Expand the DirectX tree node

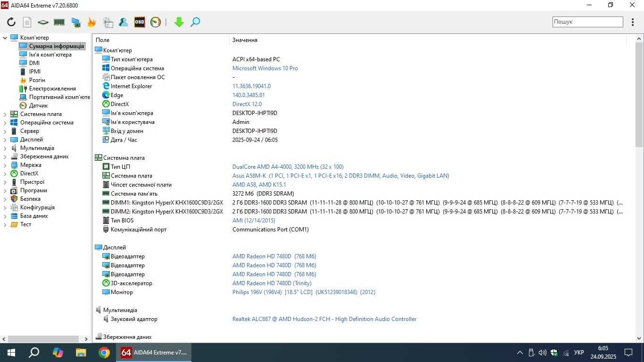pyautogui.click(x=5, y=173)
